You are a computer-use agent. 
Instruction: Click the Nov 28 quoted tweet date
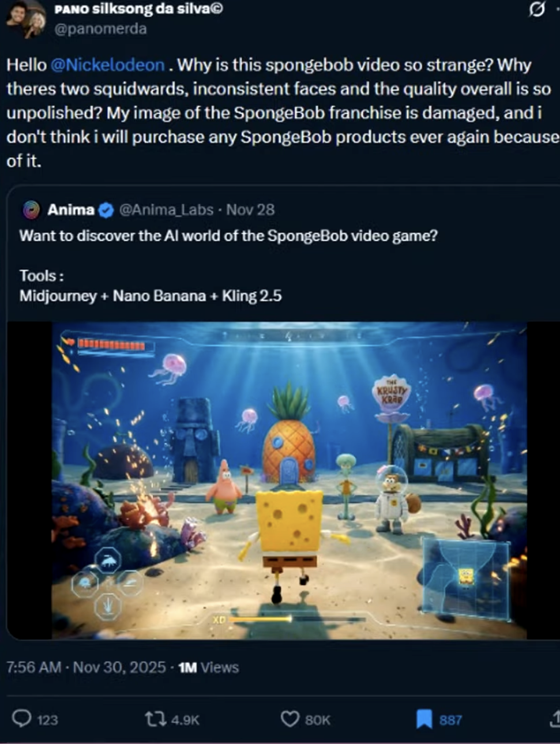(250, 210)
